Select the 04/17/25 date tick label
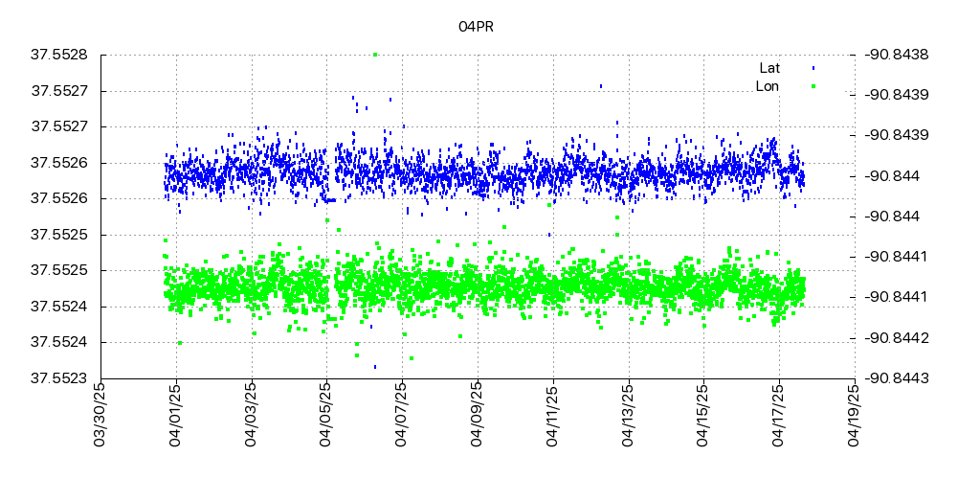This screenshot has height=479, width=980. click(x=779, y=414)
